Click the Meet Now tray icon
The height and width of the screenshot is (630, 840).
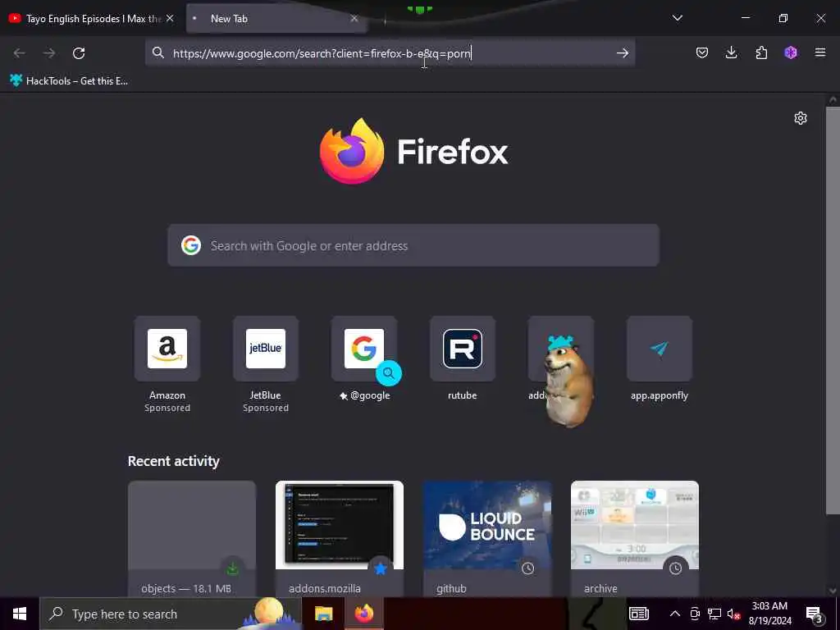tap(695, 614)
